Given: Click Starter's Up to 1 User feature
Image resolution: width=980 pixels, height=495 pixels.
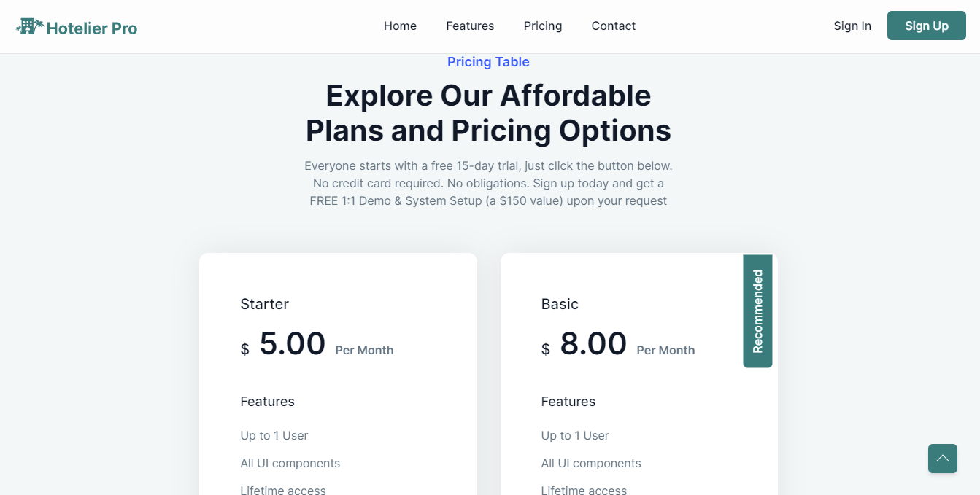Looking at the screenshot, I should point(274,435).
